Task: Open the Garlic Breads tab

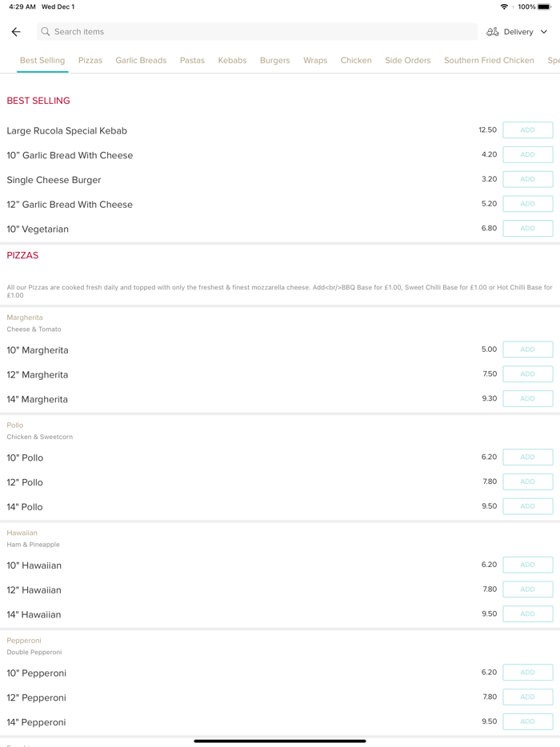Action: [141, 61]
